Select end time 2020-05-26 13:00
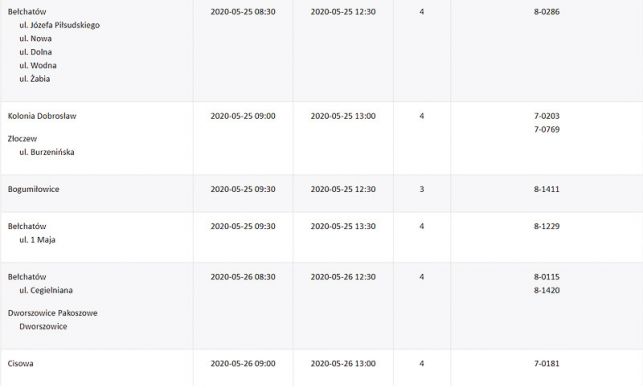The height and width of the screenshot is (388, 643). (x=343, y=363)
